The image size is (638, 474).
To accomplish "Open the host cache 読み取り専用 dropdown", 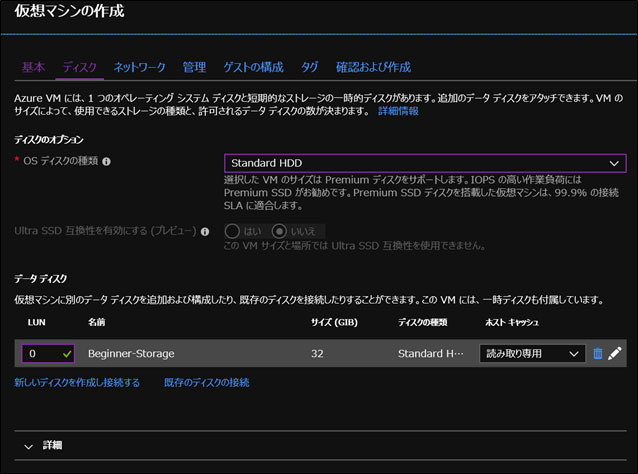I will point(532,353).
